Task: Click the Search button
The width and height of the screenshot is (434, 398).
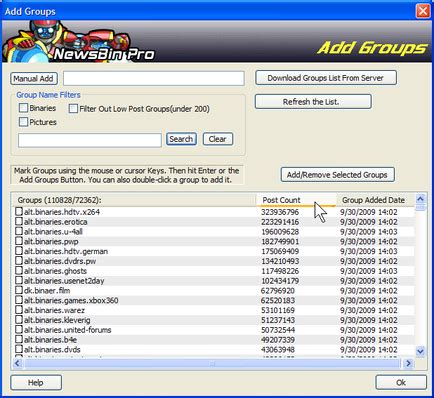Action: coord(181,139)
